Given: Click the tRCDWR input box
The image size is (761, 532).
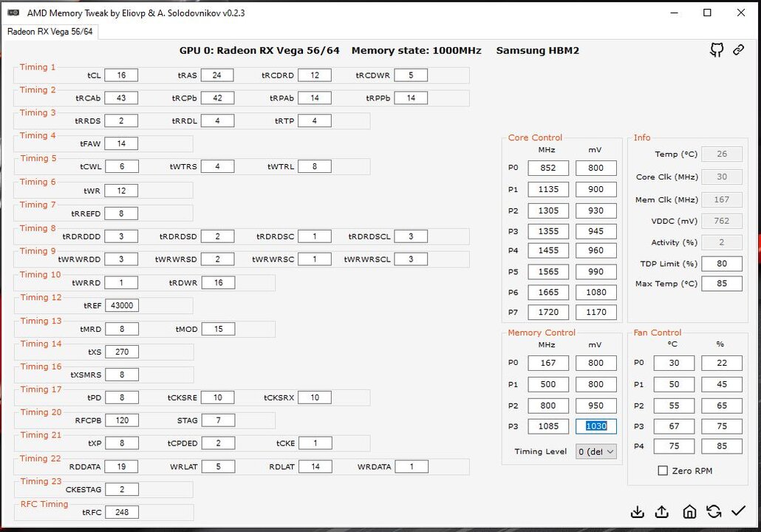Looking at the screenshot, I should point(411,75).
